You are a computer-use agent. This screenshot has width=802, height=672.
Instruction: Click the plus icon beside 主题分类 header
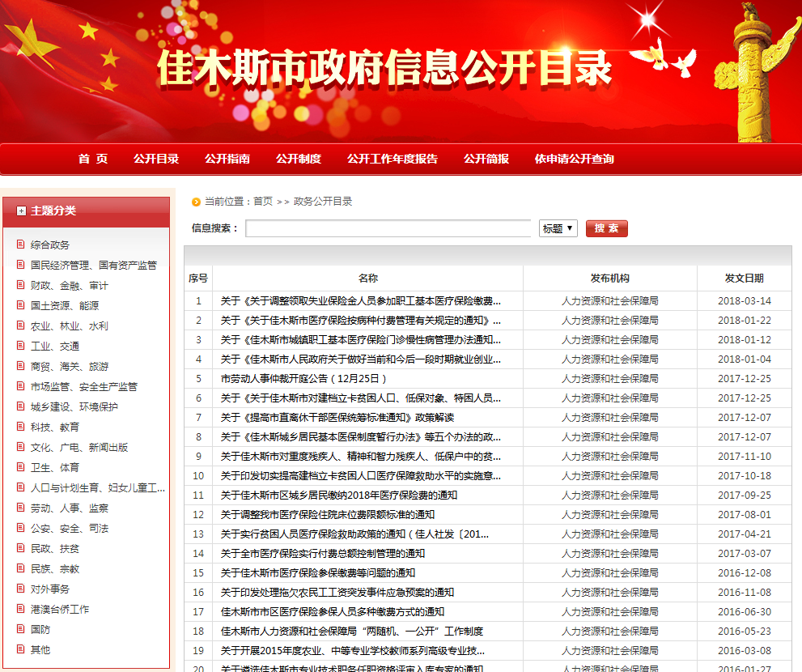coord(21,211)
